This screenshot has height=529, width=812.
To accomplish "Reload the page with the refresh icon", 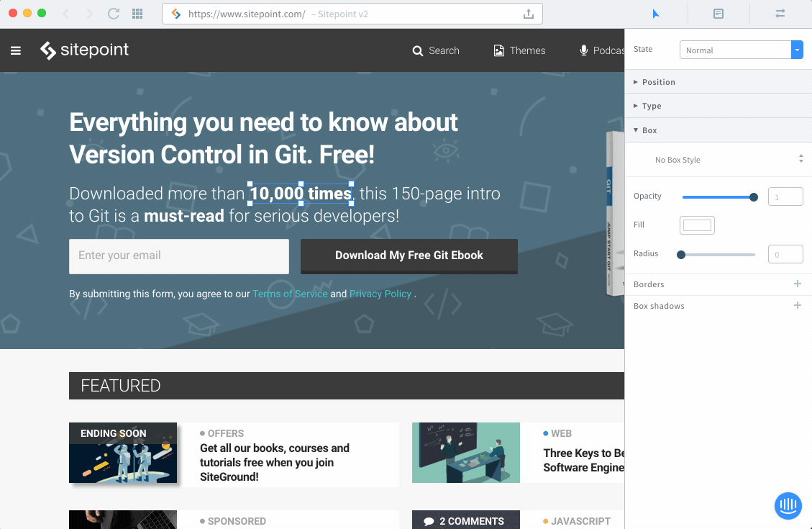I will [x=114, y=14].
